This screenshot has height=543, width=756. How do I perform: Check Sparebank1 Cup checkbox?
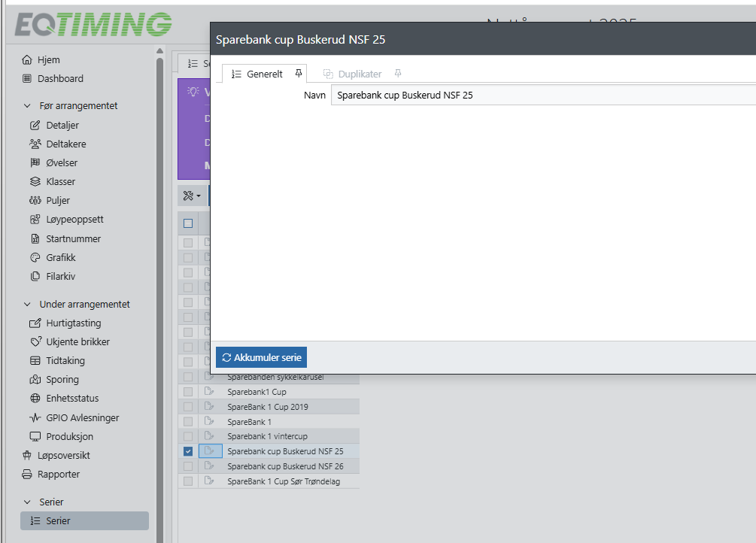(x=188, y=392)
